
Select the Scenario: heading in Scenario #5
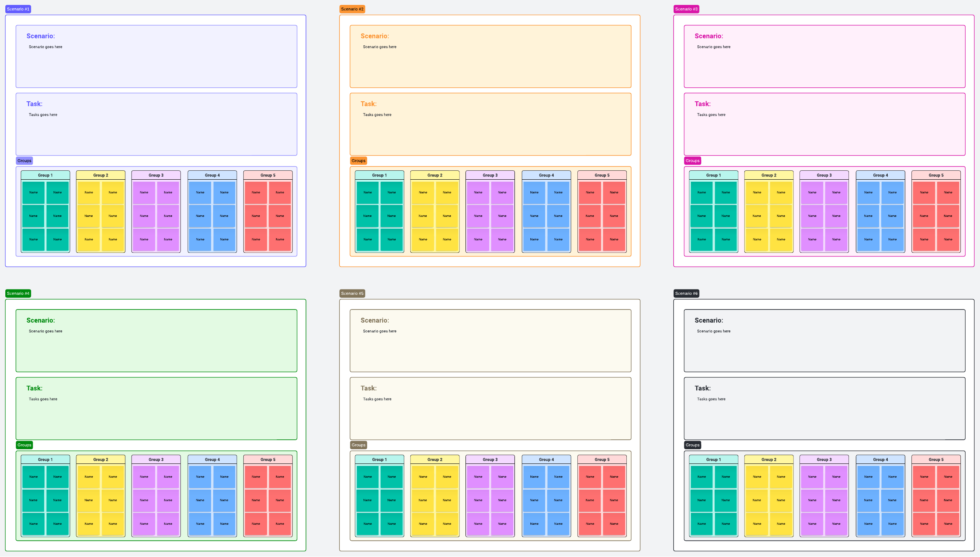[x=374, y=320]
